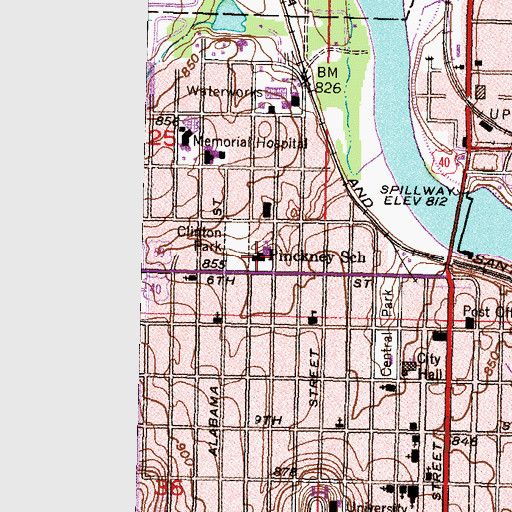Click the SPILLWAY ELEV 812 text
The width and height of the screenshot is (512, 512).
[x=417, y=195]
